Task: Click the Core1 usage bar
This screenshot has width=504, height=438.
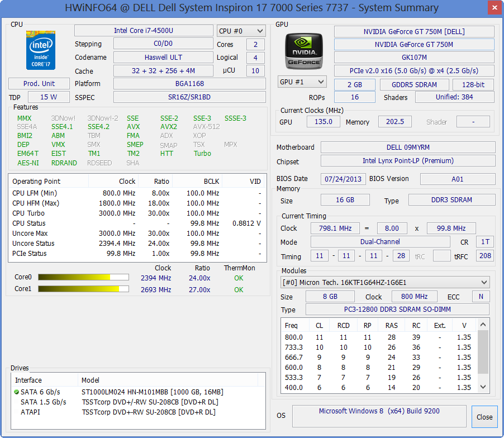Action: [83, 289]
